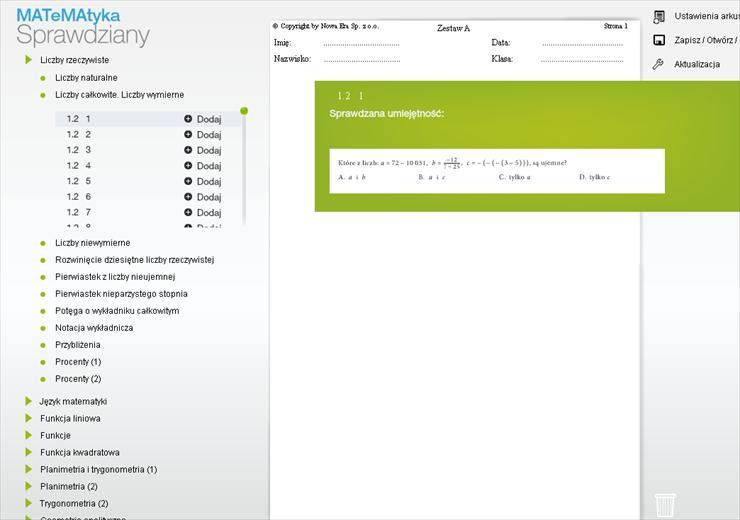Click the plus icon for task 1.2 2
Screen dimensions: 740x520
(x=188, y=134)
